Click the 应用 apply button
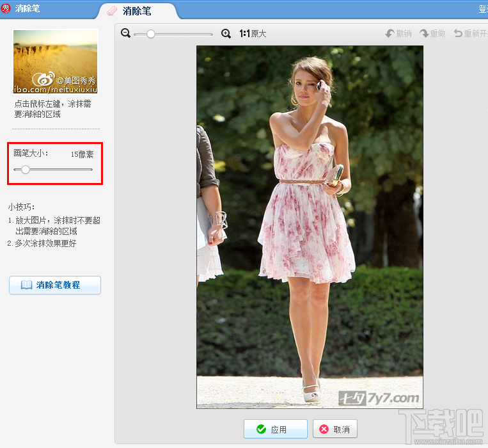 click(276, 429)
